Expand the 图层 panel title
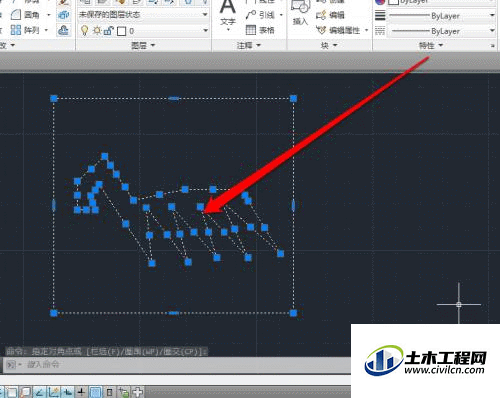This screenshot has width=500, height=398. (143, 45)
